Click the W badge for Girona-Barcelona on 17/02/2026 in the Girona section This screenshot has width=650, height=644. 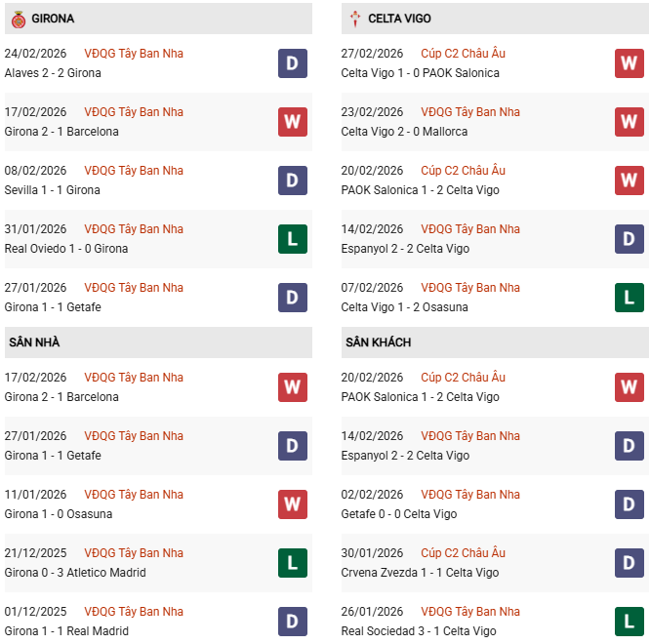tap(293, 122)
